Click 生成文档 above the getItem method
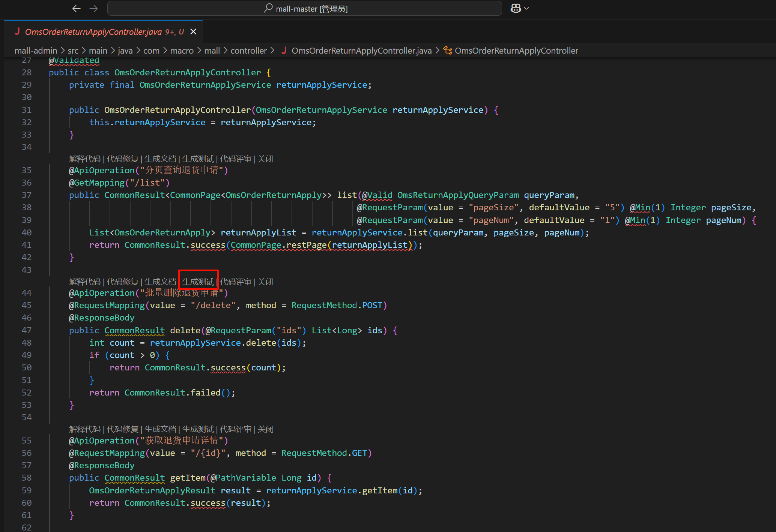 coord(160,429)
